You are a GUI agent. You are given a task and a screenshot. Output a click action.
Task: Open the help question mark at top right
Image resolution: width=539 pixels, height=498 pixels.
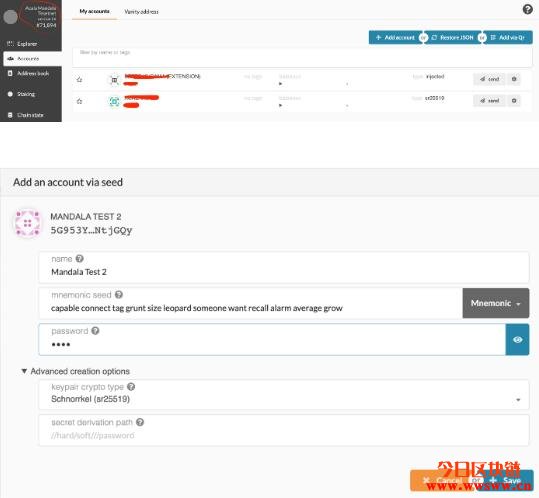pos(527,9)
